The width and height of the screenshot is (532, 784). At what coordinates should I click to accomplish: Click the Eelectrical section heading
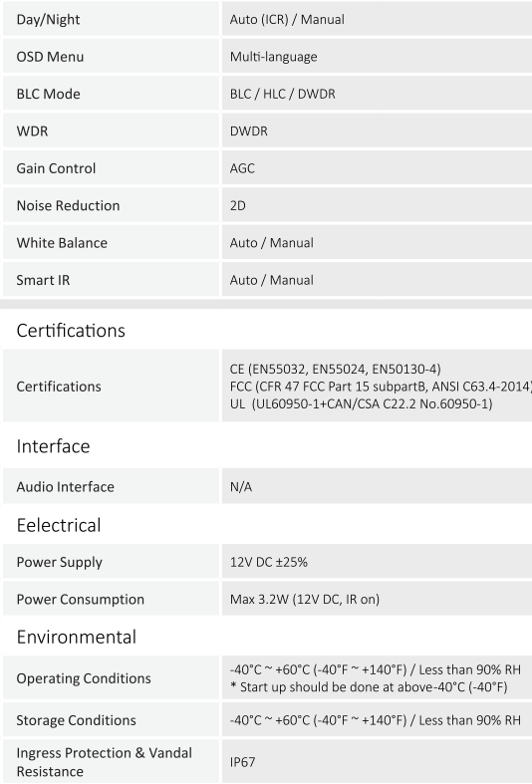tap(59, 525)
